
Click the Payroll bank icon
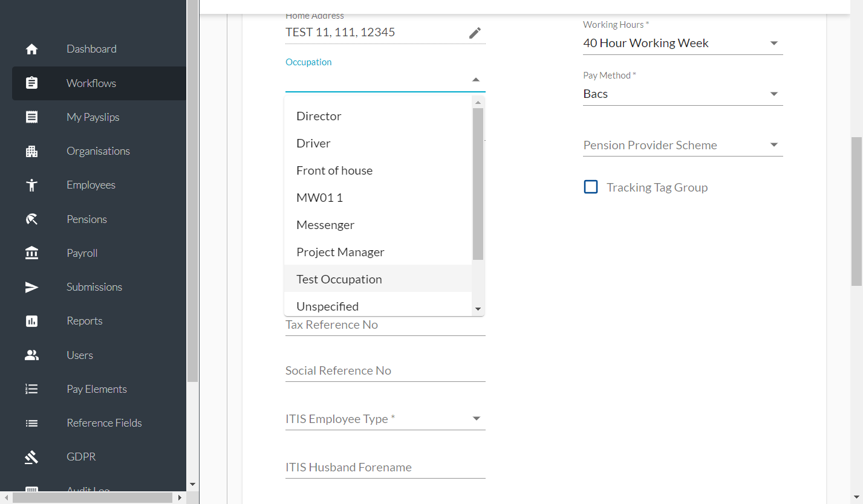[32, 253]
